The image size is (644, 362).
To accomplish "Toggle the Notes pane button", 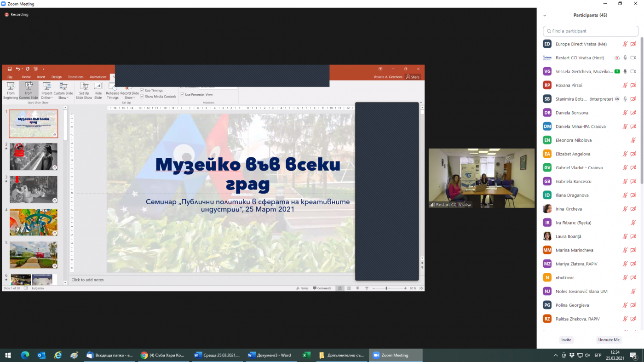I will point(303,288).
